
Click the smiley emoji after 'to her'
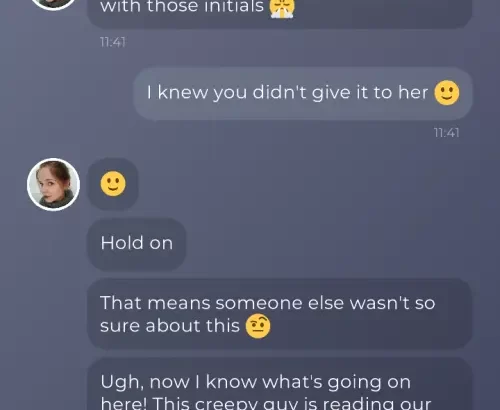(447, 93)
